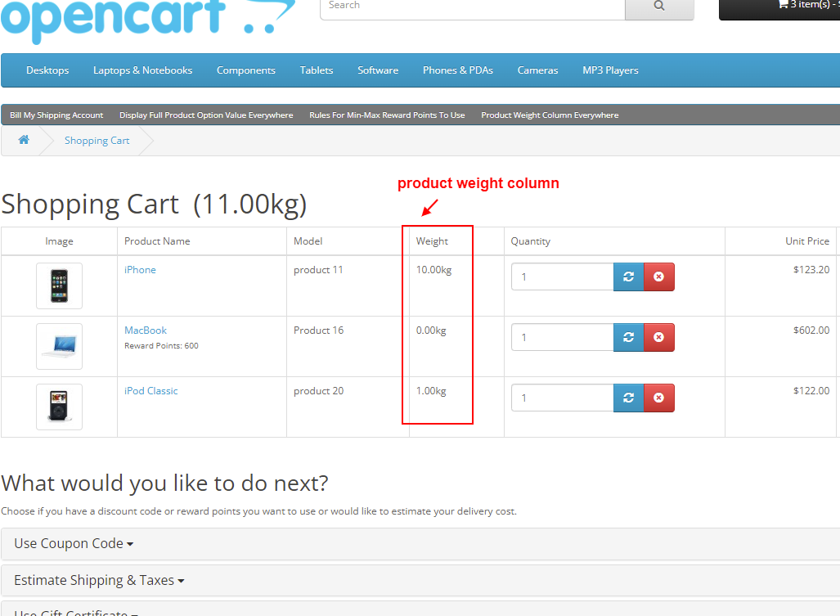Click the Model column header
Viewport: 840px width, 616px height.
point(308,241)
